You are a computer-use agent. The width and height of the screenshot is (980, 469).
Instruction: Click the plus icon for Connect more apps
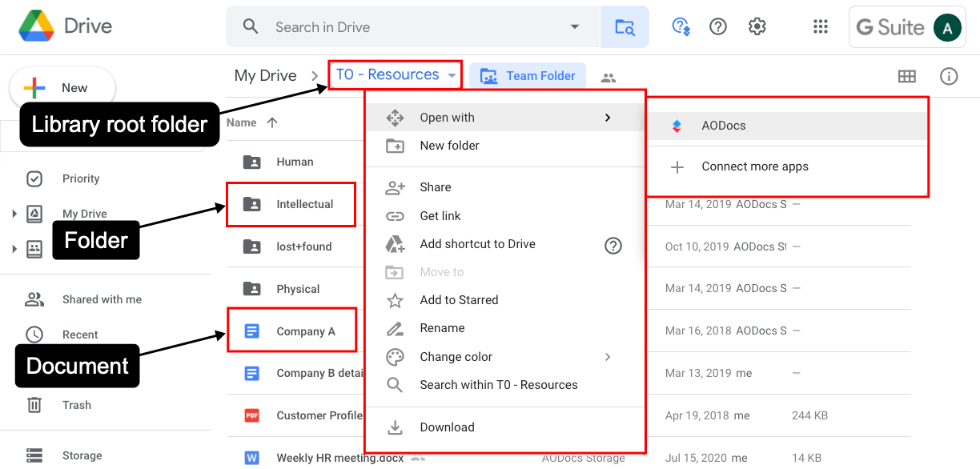click(x=677, y=167)
